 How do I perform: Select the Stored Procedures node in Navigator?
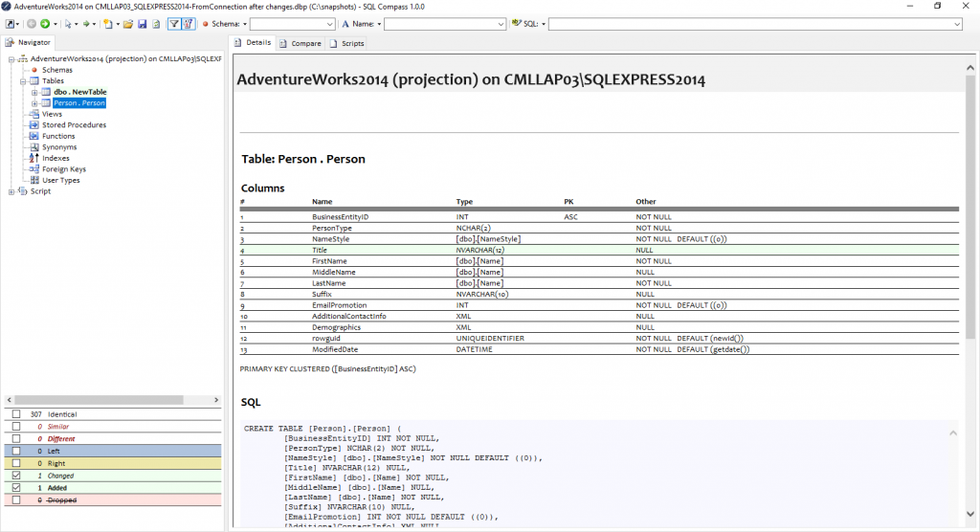pyautogui.click(x=74, y=125)
